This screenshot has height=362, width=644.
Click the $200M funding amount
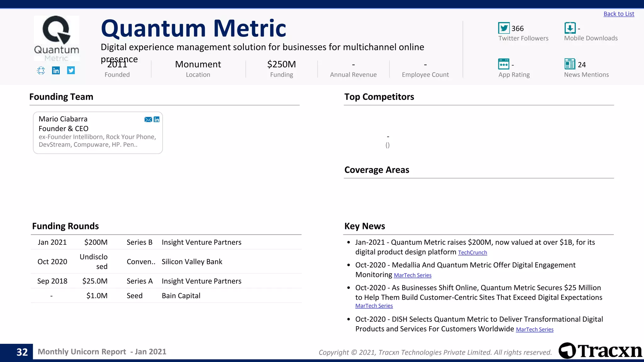96,242
